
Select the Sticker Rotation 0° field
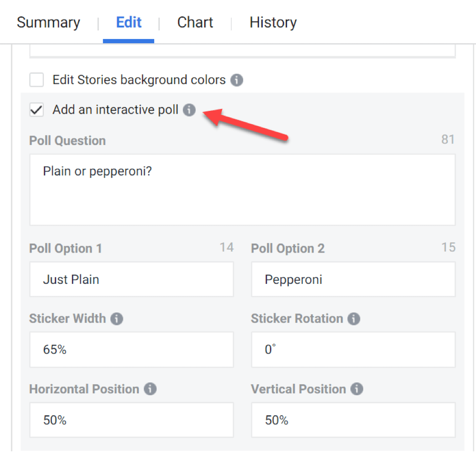pyautogui.click(x=353, y=350)
